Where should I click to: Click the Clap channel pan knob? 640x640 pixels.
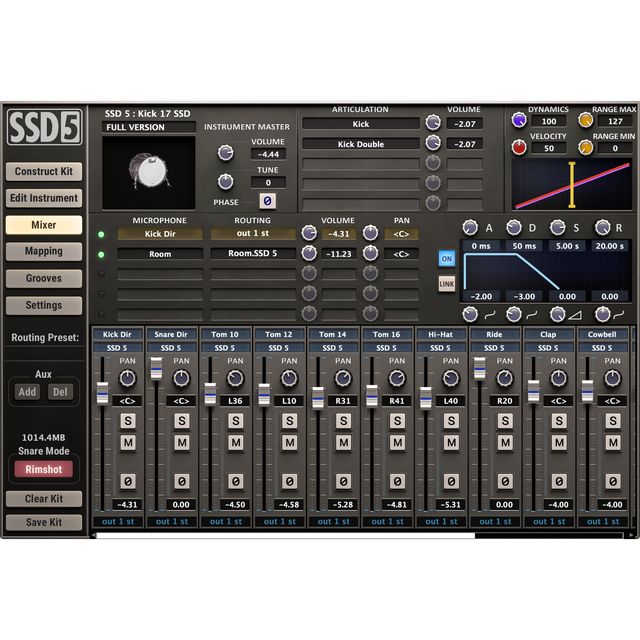click(x=559, y=378)
